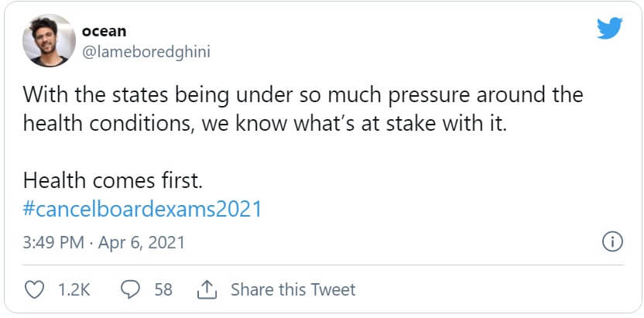The height and width of the screenshot is (318, 644).
Task: Click the "Health comes first." sentence
Action: [113, 181]
